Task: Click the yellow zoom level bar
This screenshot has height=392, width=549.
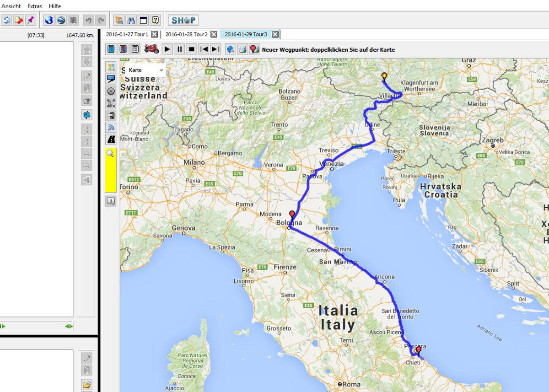Action: (111, 170)
